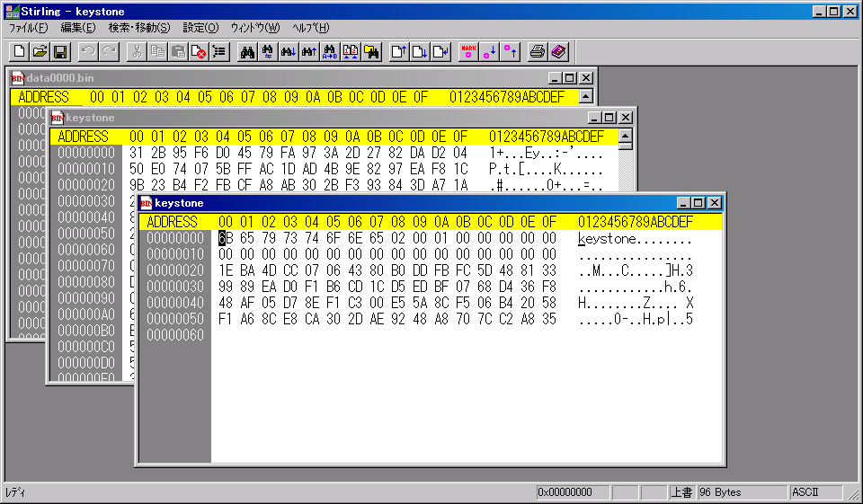Click the page with return-arrow icon

coord(440,52)
